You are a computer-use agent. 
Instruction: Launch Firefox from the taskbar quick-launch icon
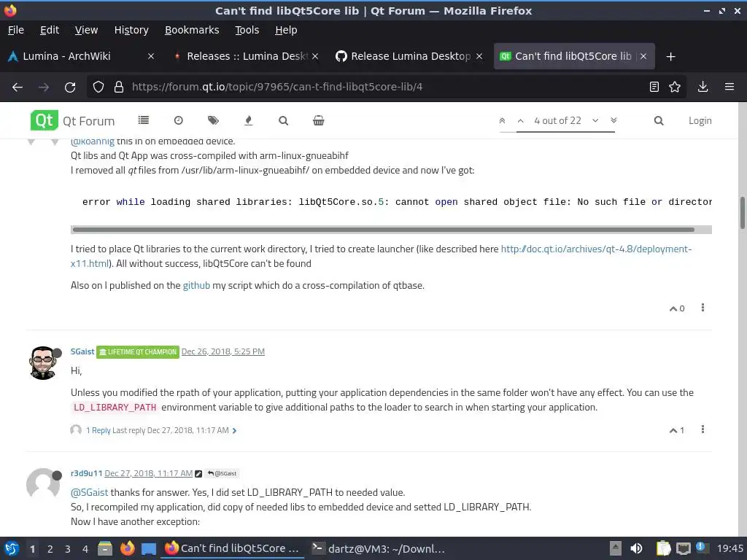(x=127, y=548)
